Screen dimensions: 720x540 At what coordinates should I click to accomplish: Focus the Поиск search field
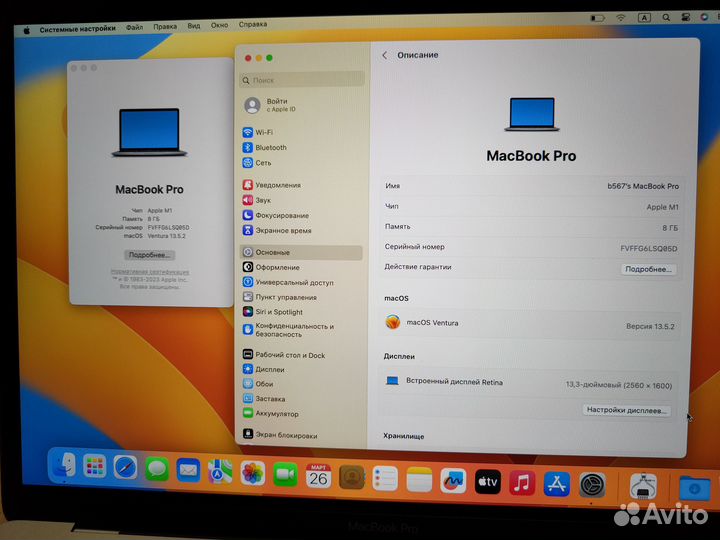pos(302,80)
